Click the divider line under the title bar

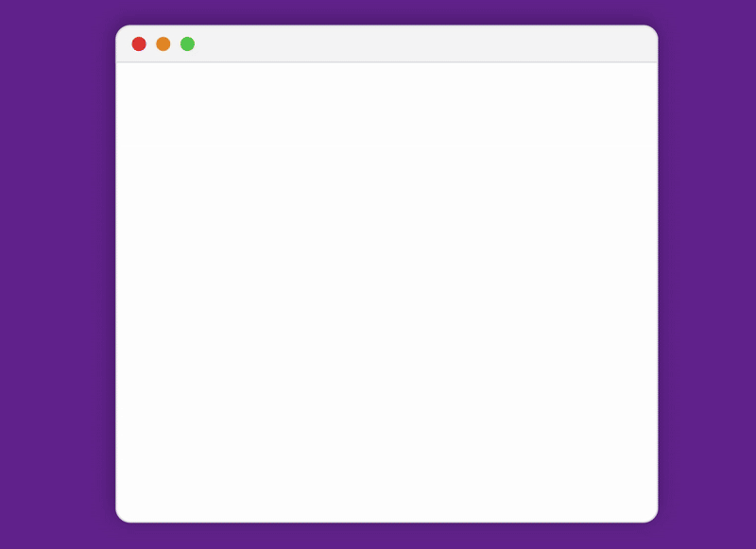tap(387, 62)
